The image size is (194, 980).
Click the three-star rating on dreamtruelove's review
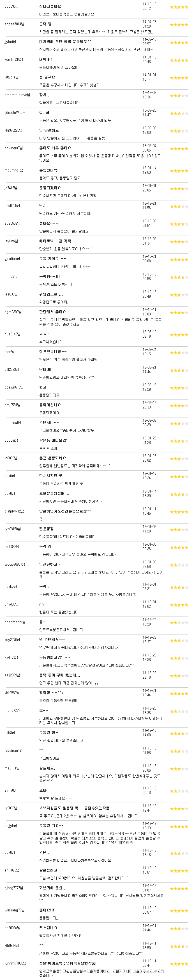pos(179,96)
